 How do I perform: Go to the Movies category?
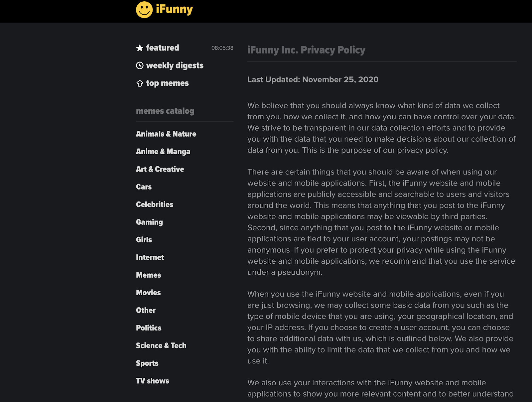tap(148, 293)
